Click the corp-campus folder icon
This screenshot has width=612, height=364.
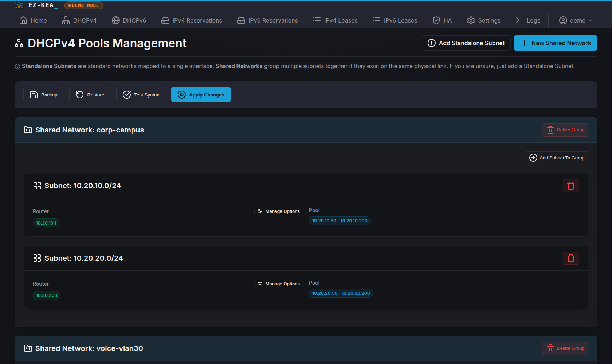pos(28,130)
